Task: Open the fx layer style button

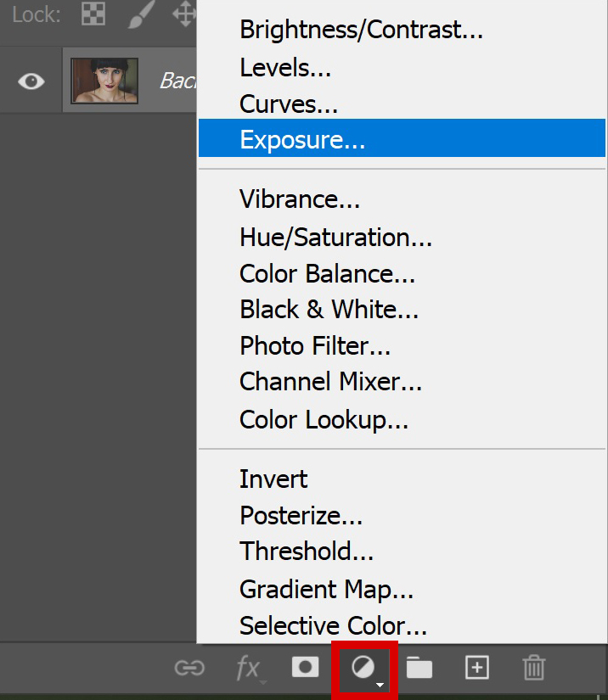Action: tap(250, 669)
